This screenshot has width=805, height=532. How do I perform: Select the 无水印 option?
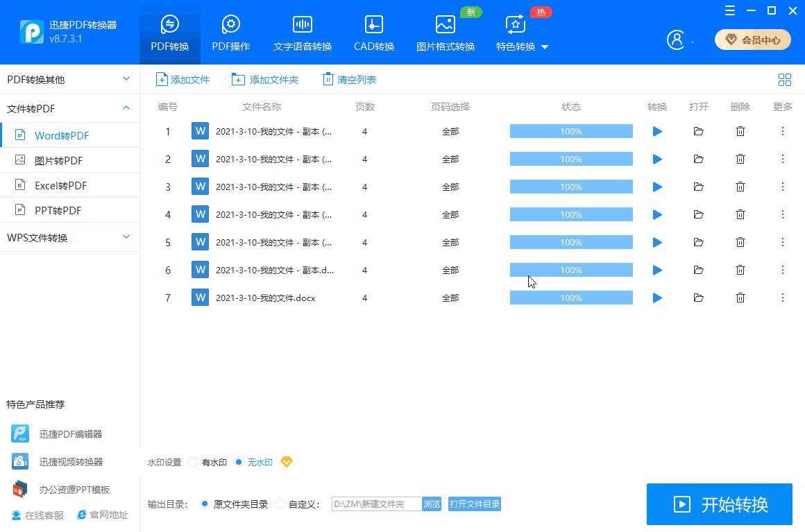[x=239, y=462]
